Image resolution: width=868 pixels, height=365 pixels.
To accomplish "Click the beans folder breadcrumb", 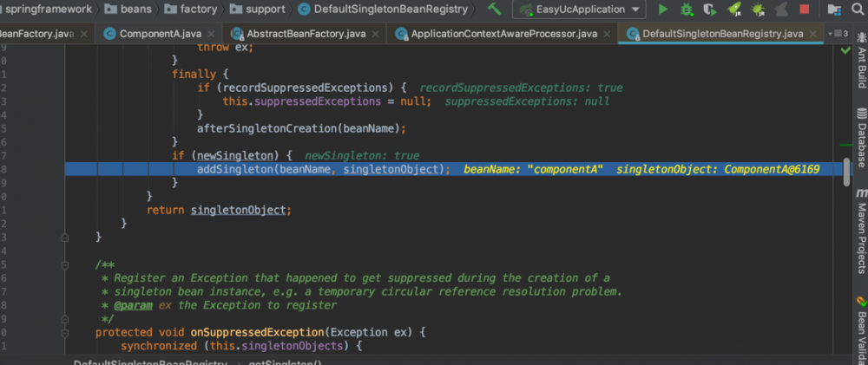I will click(x=128, y=9).
